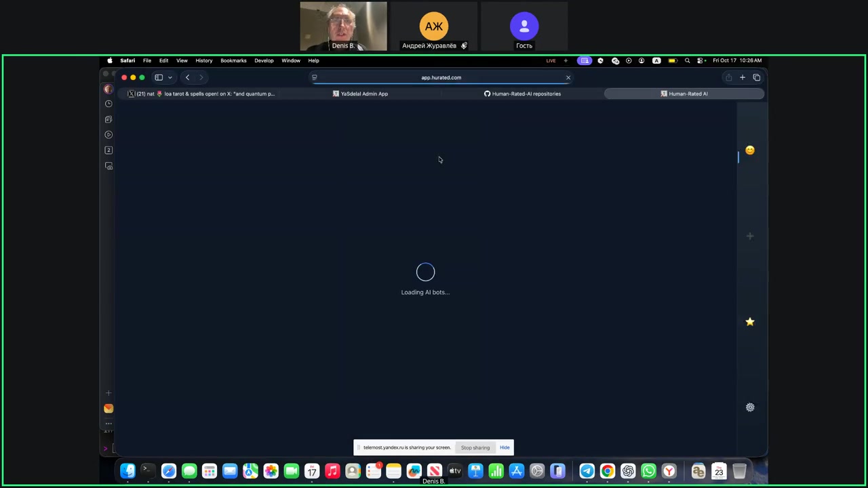Click the Hide link in sharing bar

pyautogui.click(x=505, y=447)
